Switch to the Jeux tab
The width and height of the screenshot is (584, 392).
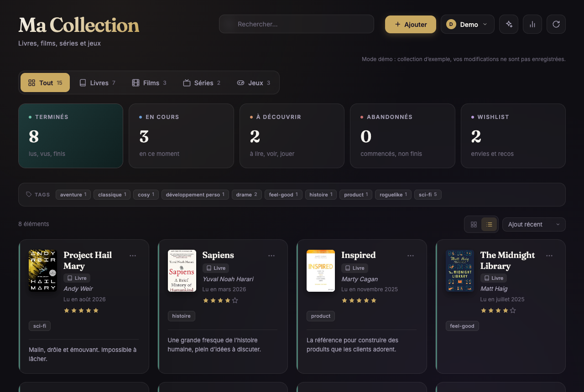(254, 83)
